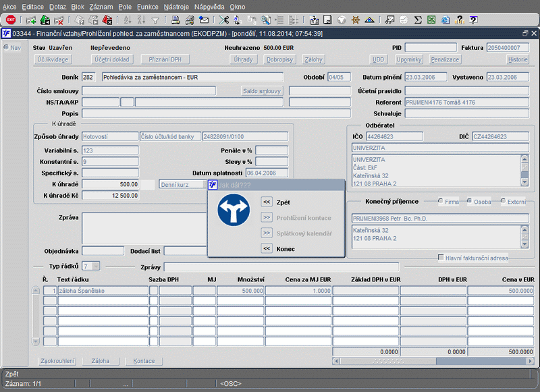Click the envelope mail icon

tap(203, 20)
